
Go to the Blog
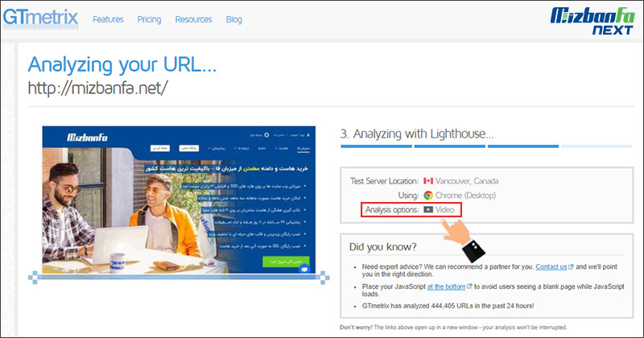pos(233,19)
